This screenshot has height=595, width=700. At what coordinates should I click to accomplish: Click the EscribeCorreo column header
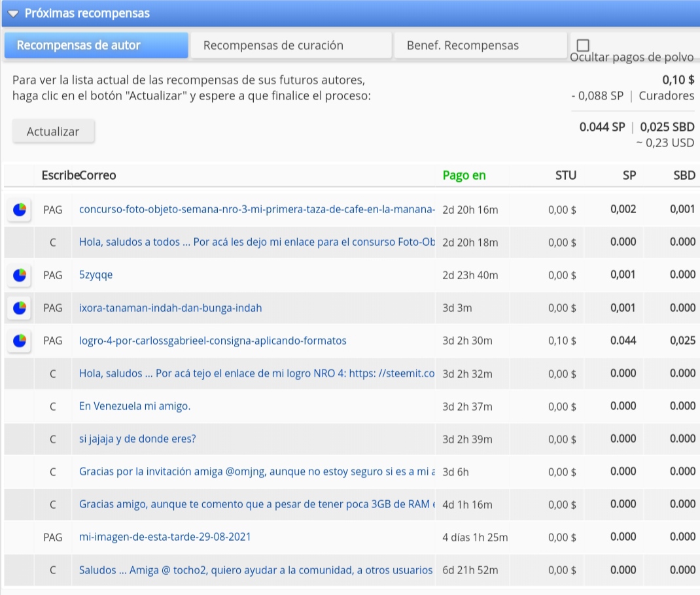[79, 175]
